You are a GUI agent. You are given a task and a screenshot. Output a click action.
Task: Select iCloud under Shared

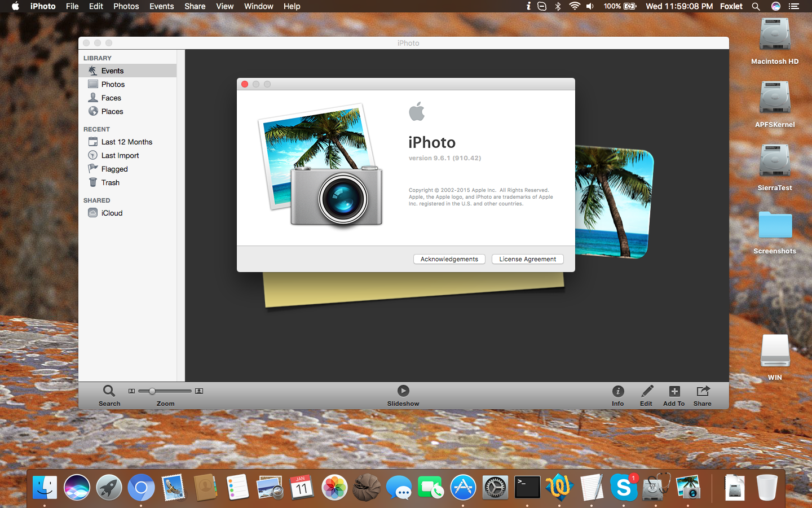pos(127,213)
